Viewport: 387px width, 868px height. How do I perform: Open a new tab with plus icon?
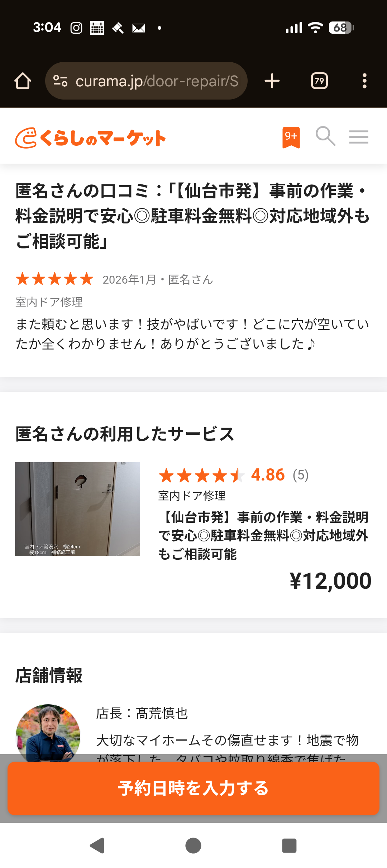point(272,81)
